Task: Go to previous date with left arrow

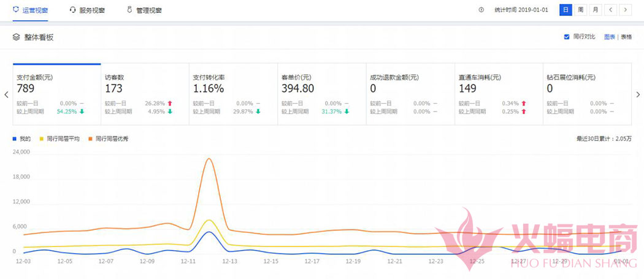Action: tap(610, 10)
